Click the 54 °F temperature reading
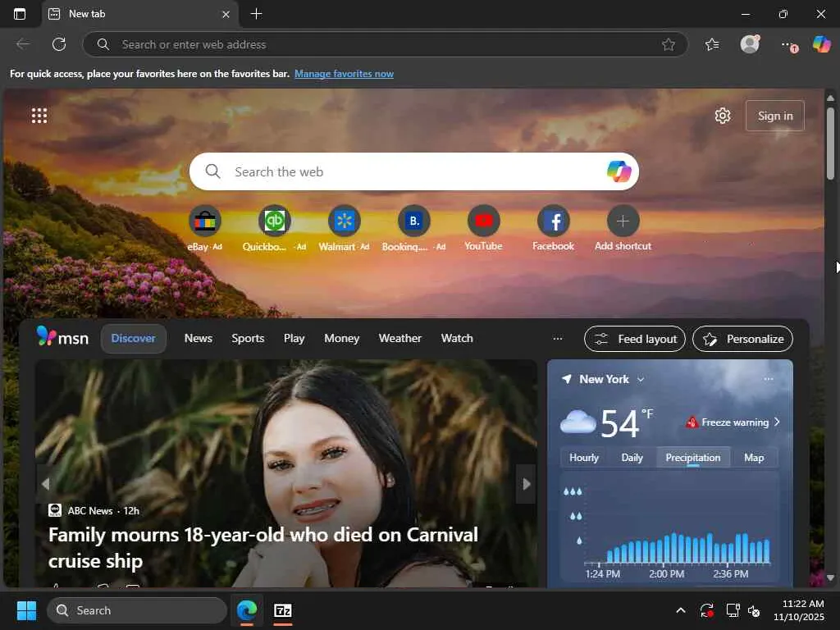The image size is (840, 630). pos(627,422)
